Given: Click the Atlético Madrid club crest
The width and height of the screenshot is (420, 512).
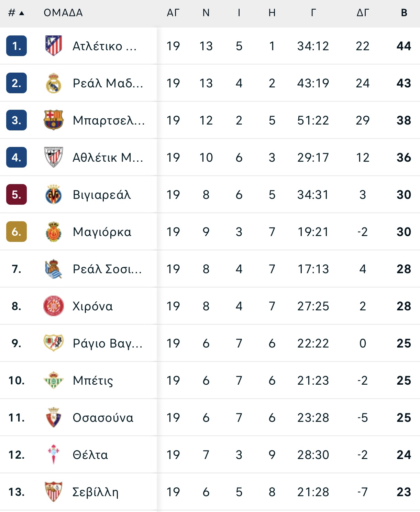Looking at the screenshot, I should point(54,46).
